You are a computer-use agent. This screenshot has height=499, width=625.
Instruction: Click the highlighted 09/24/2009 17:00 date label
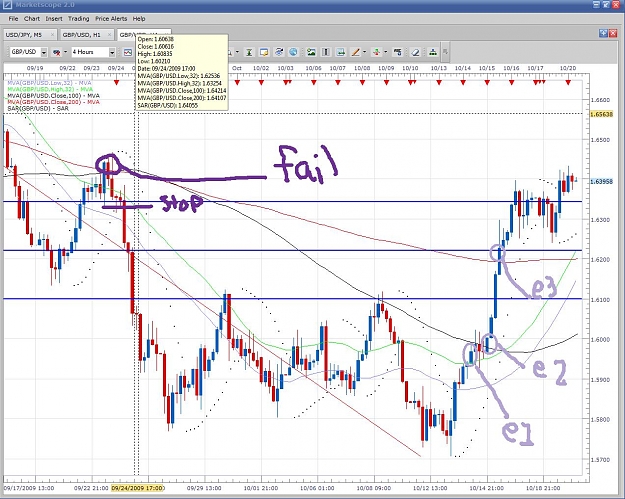pyautogui.click(x=137, y=488)
